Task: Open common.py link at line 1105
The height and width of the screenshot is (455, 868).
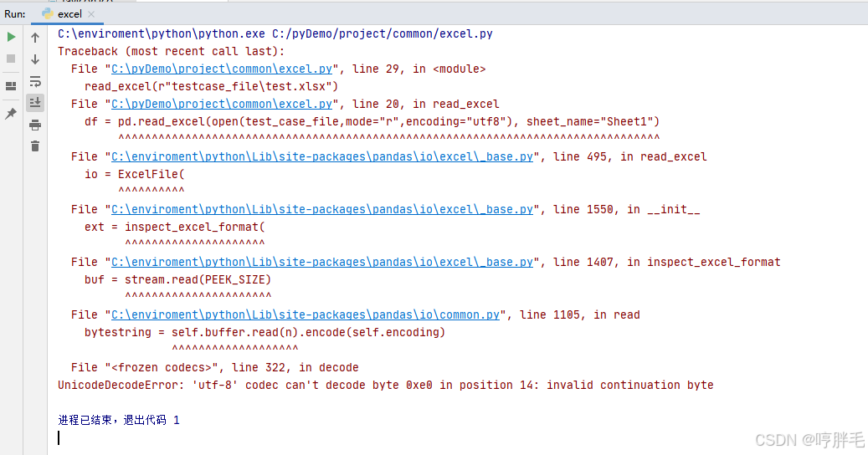Action: point(306,314)
